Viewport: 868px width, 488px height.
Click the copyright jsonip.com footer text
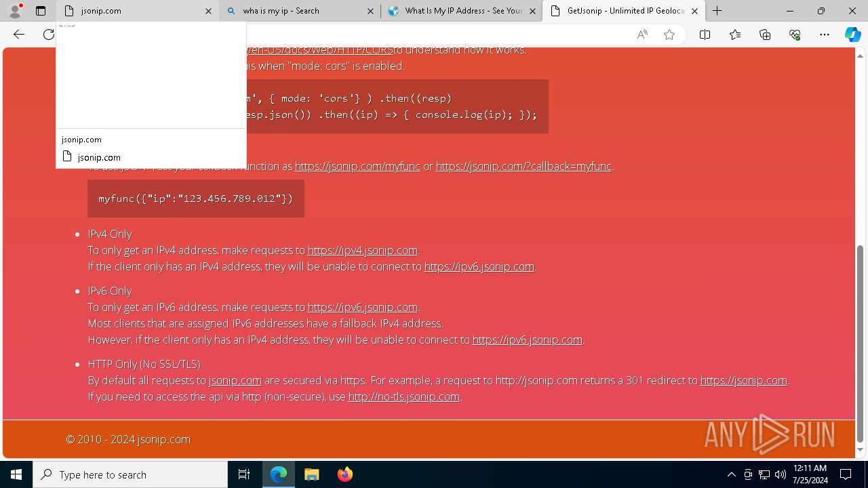[x=128, y=439]
